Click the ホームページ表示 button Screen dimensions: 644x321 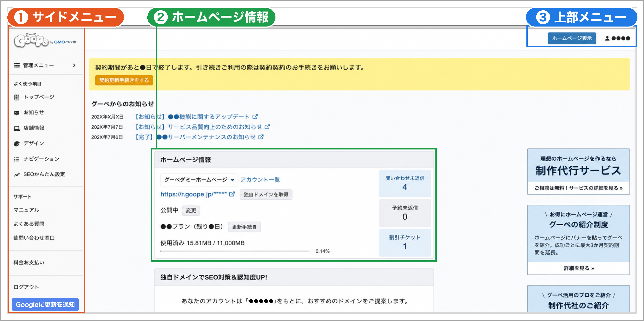(572, 38)
